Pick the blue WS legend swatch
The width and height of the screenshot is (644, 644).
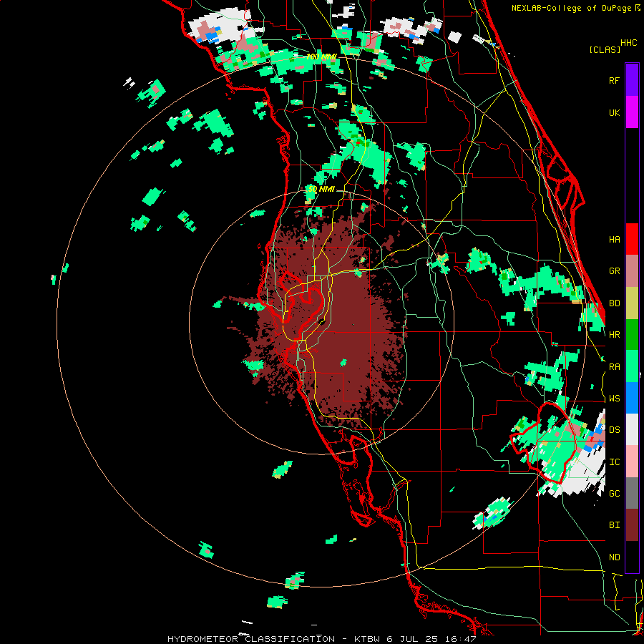pyautogui.click(x=632, y=398)
